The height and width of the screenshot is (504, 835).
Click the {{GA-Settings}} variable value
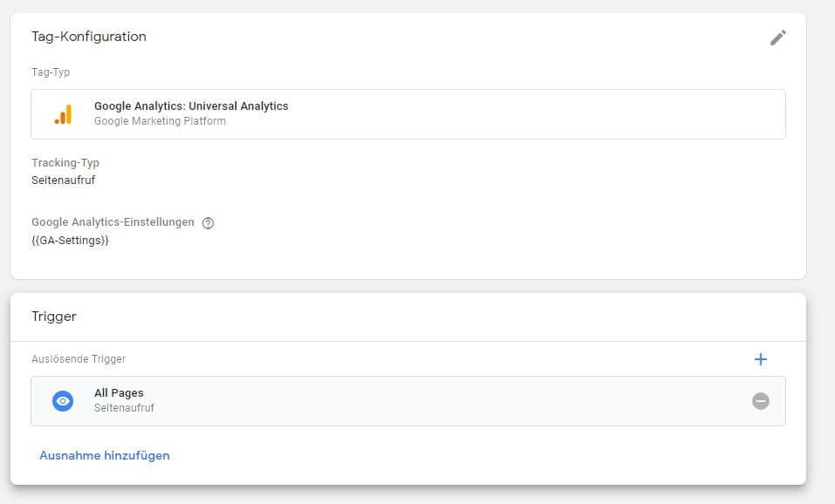70,240
